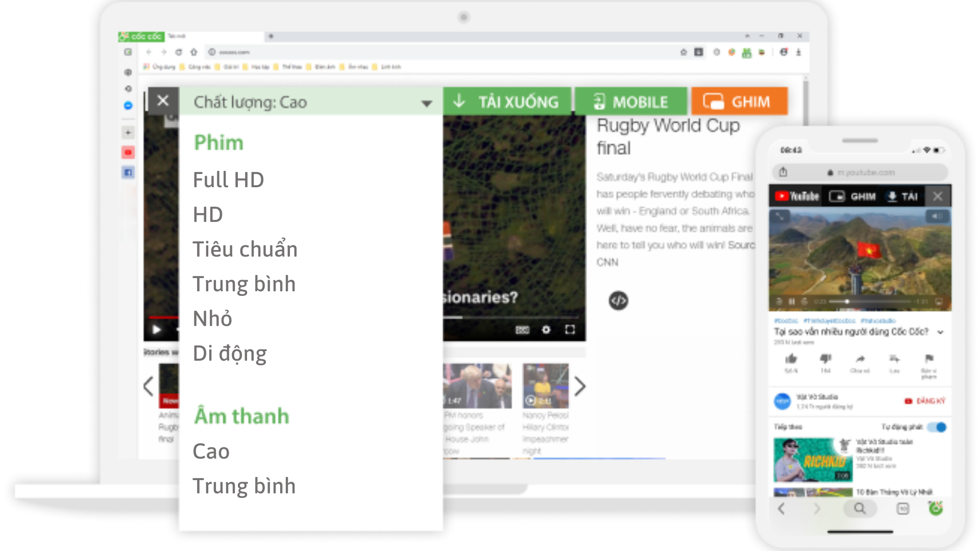
Task: Open the search icon on phone bottom bar
Action: pyautogui.click(x=860, y=509)
